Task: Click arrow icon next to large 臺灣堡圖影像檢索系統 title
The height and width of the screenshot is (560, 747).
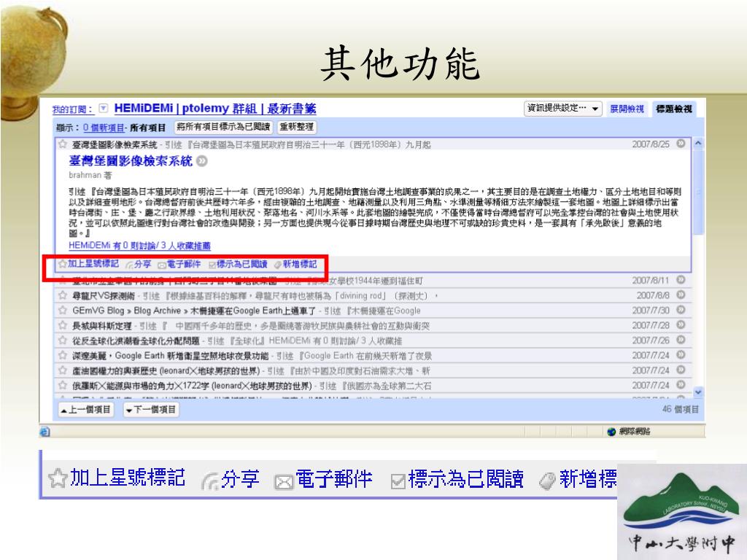Action: coord(202,161)
